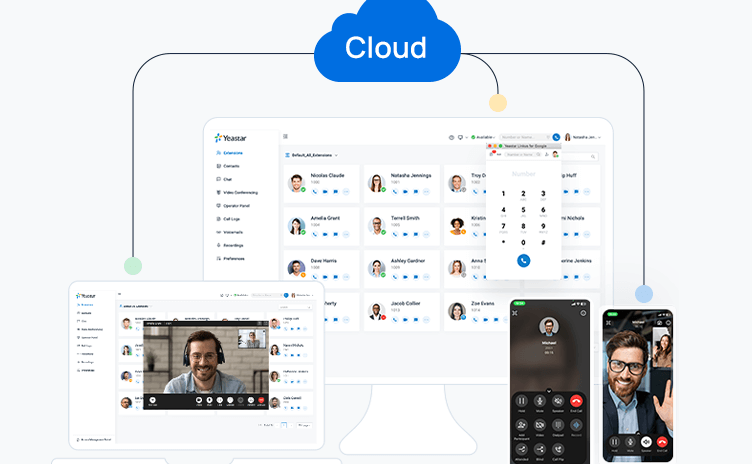This screenshot has height=464, width=752.
Task: Open Dialpad on the audio call phone
Action: pos(558,427)
